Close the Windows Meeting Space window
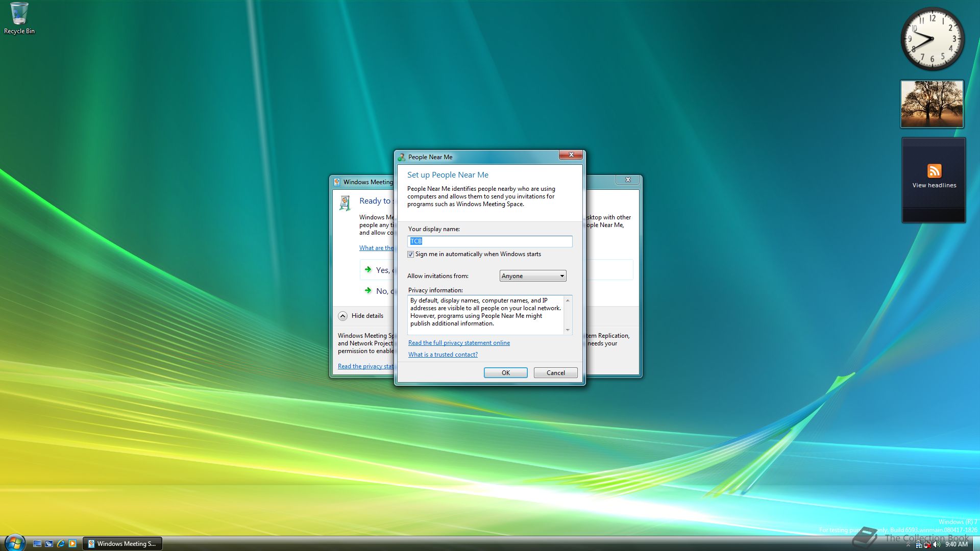980x551 pixels. 628,180
